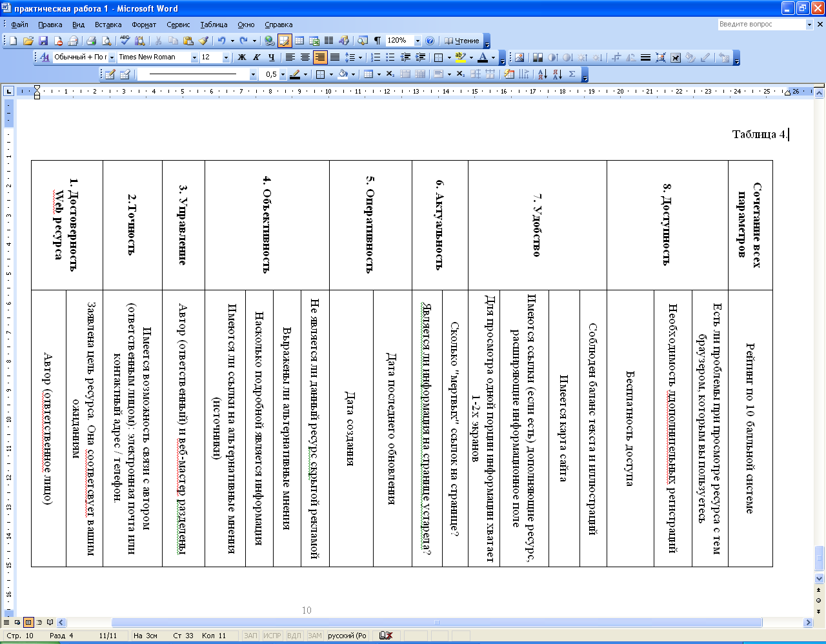Image resolution: width=826 pixels, height=644 pixels.
Task: Print the document using the printer icon
Action: pyautogui.click(x=91, y=41)
